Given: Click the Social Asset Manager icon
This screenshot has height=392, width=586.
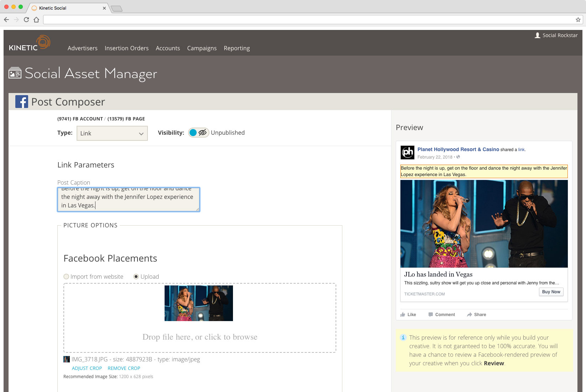Looking at the screenshot, I should [15, 73].
